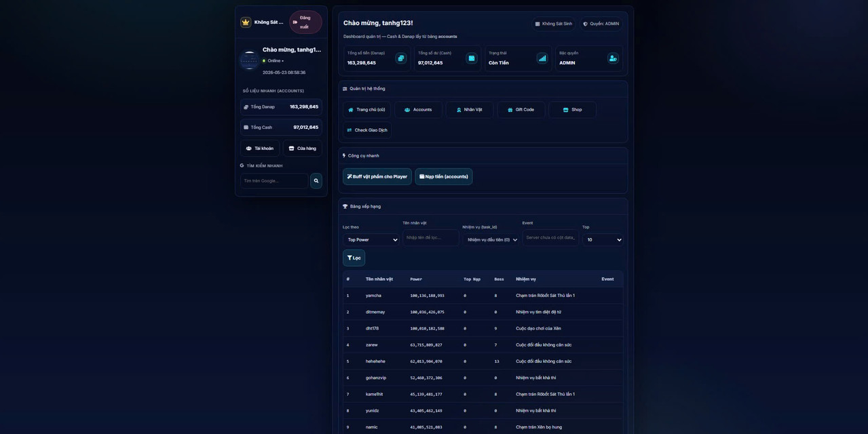The width and height of the screenshot is (868, 434).
Task: Click the Quyền: ADMIN shield badge
Action: coord(601,24)
